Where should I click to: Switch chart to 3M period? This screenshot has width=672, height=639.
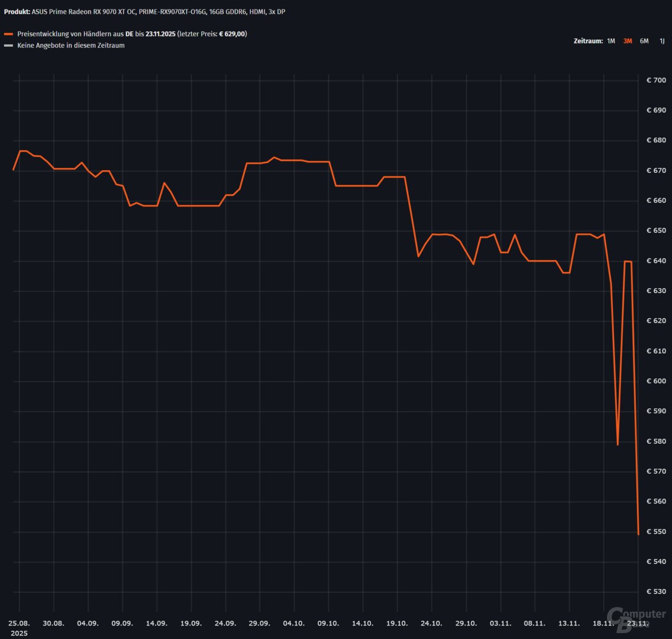(x=628, y=41)
